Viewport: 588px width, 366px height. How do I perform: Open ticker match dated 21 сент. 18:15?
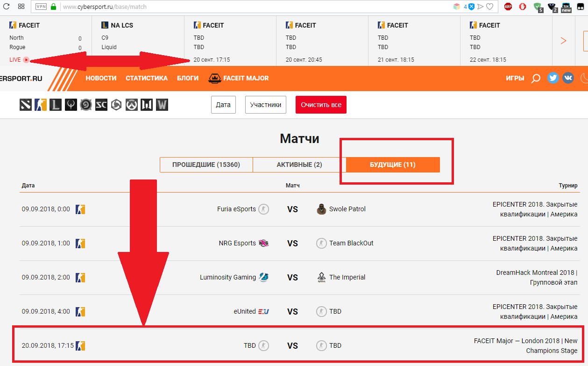[414, 41]
